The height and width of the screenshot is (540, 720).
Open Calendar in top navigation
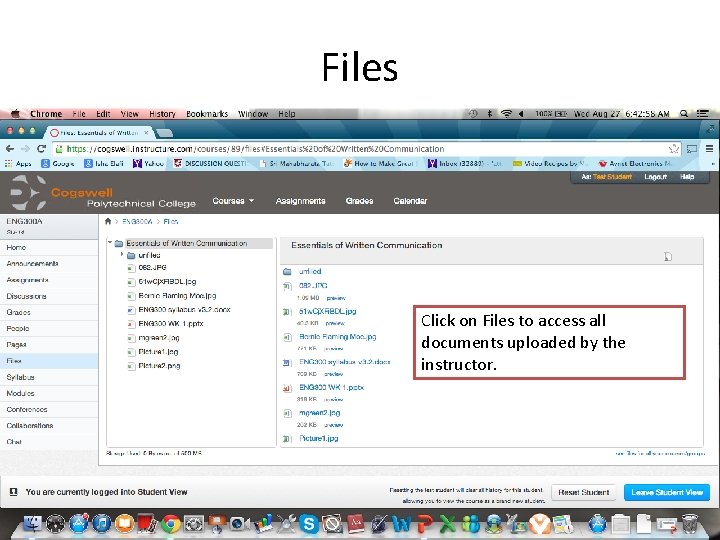pyautogui.click(x=410, y=201)
